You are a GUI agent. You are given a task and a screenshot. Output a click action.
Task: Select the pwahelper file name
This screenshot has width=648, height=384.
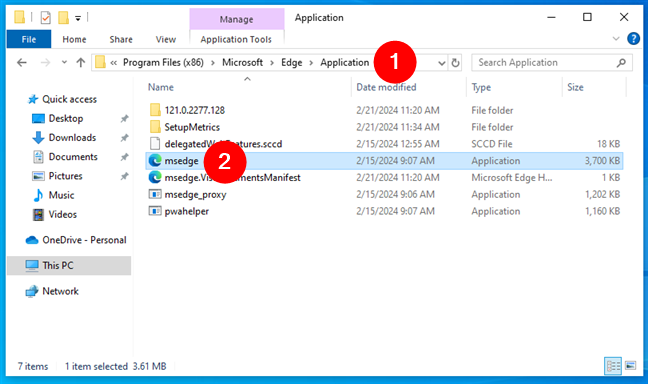pos(186,211)
